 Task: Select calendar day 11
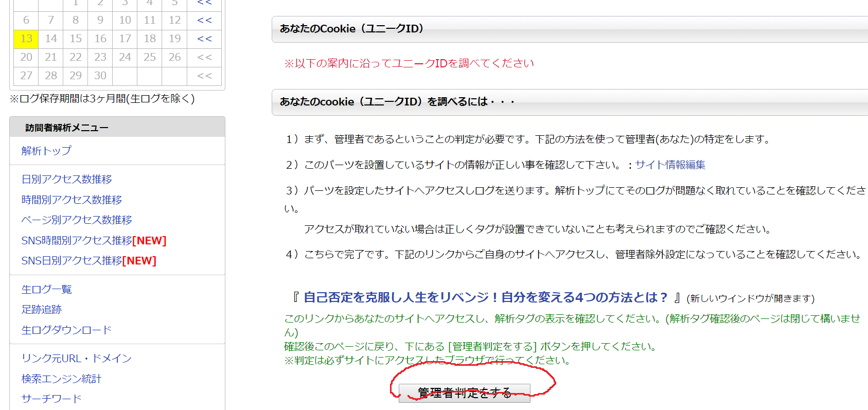click(x=150, y=20)
